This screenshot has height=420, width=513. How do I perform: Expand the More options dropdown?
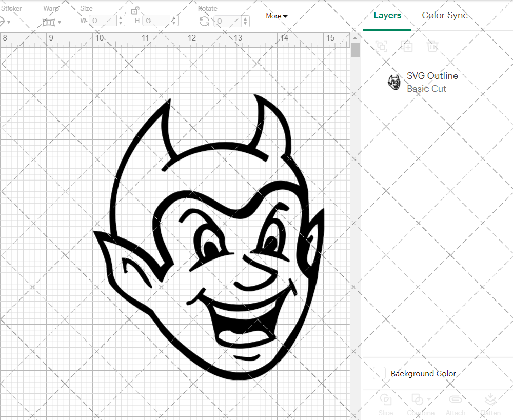276,16
